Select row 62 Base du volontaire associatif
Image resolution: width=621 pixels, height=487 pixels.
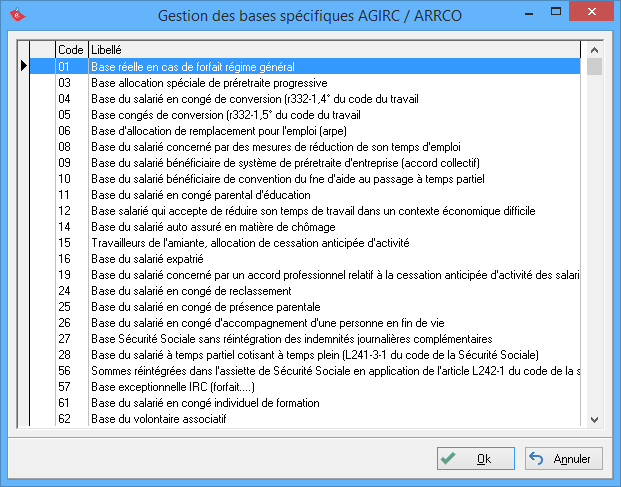[x=300, y=418]
